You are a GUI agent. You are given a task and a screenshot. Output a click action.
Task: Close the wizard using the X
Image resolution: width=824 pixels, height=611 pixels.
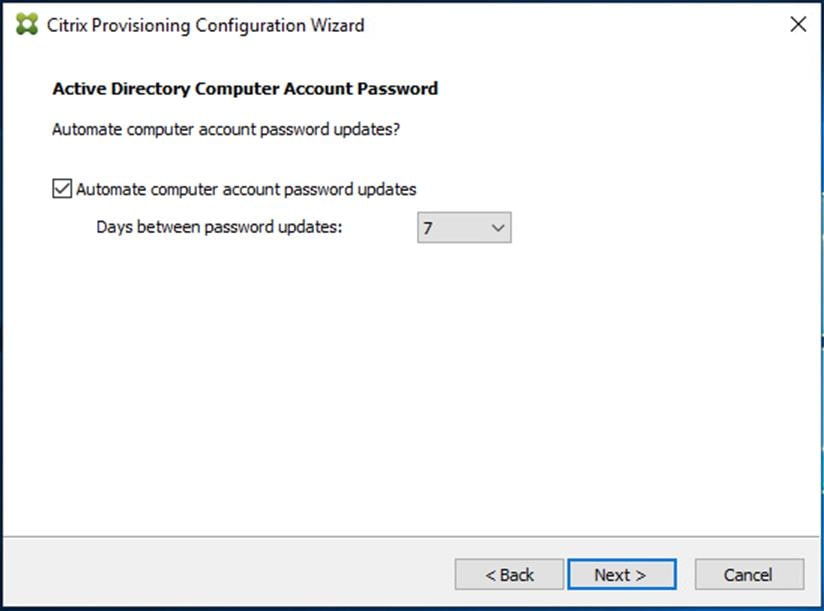coord(797,24)
